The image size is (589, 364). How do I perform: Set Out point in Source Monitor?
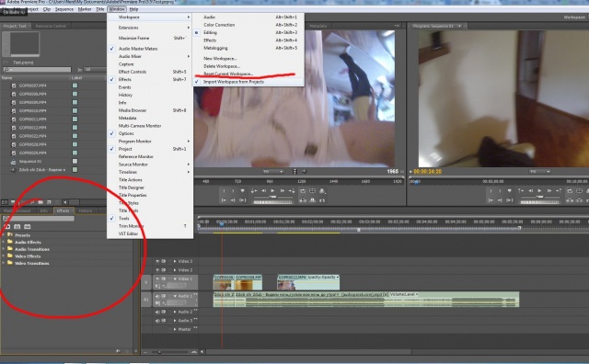click(x=233, y=191)
